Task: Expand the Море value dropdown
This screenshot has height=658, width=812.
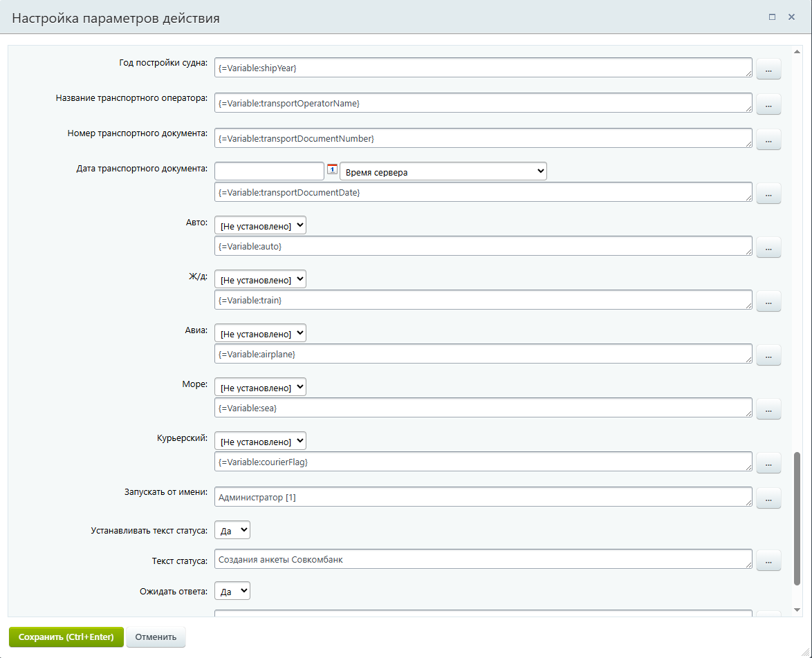Action: click(260, 388)
